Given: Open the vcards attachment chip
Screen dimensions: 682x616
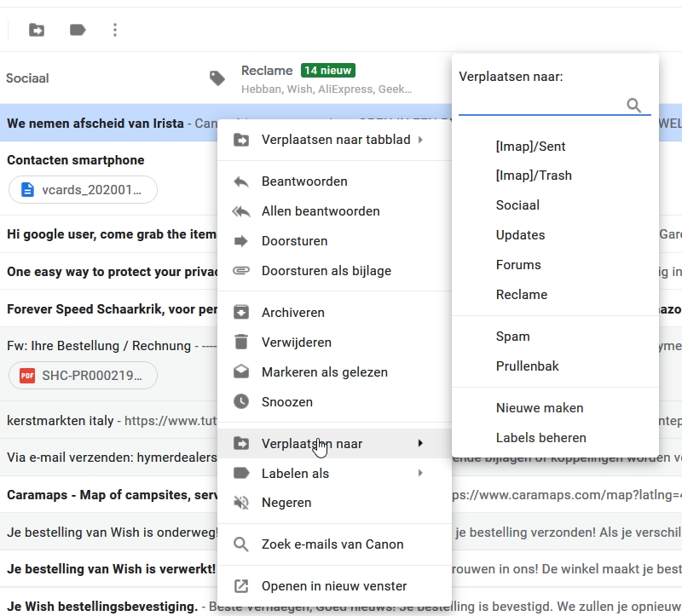Looking at the screenshot, I should pos(83,190).
